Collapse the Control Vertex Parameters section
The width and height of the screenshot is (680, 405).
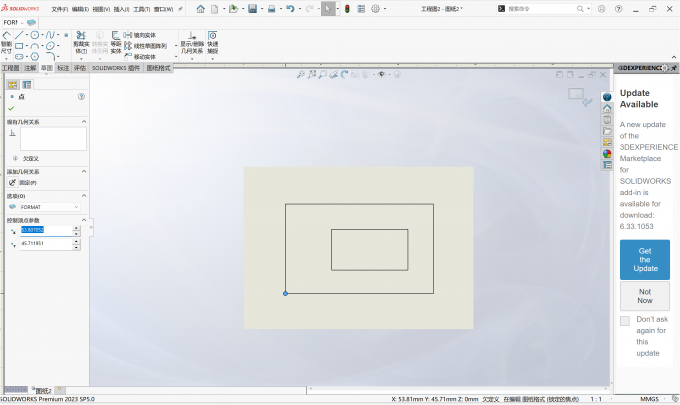84,220
